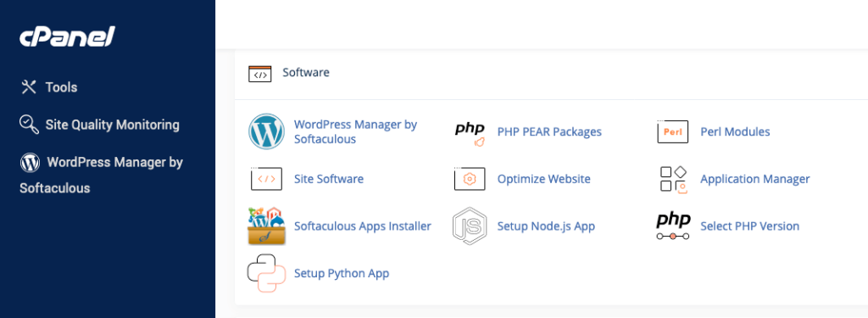Click the large WordPress Manager icon
The image size is (868, 318).
(266, 131)
